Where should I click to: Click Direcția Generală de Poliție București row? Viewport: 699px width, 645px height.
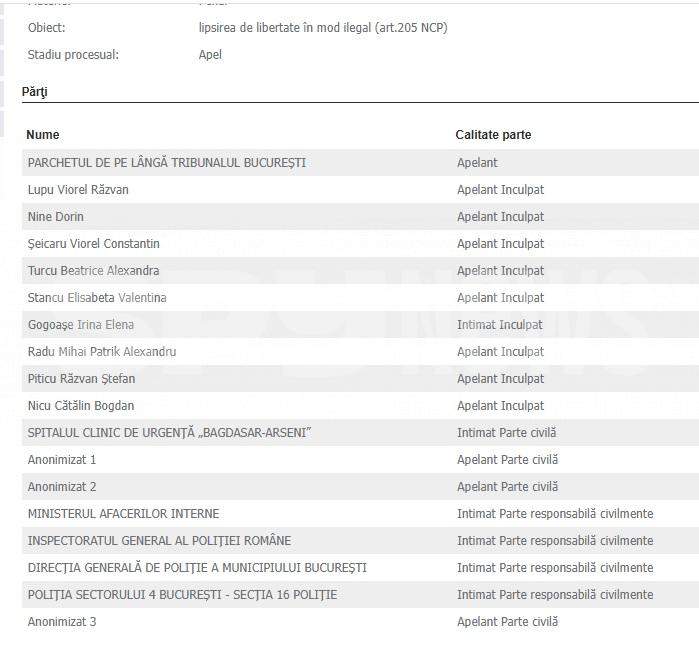click(x=360, y=567)
